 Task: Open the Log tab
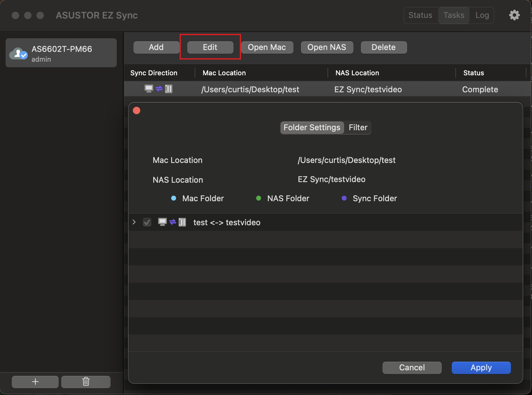(x=482, y=15)
